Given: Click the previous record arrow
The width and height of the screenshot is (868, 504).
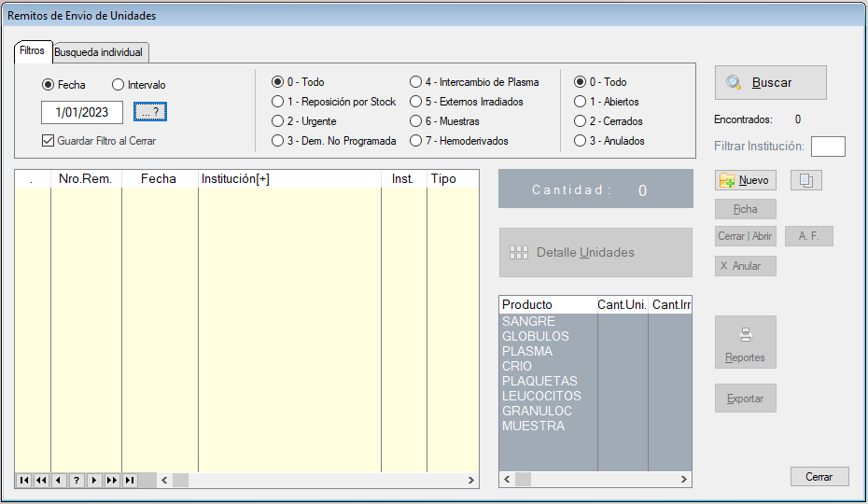Looking at the screenshot, I should point(59,480).
